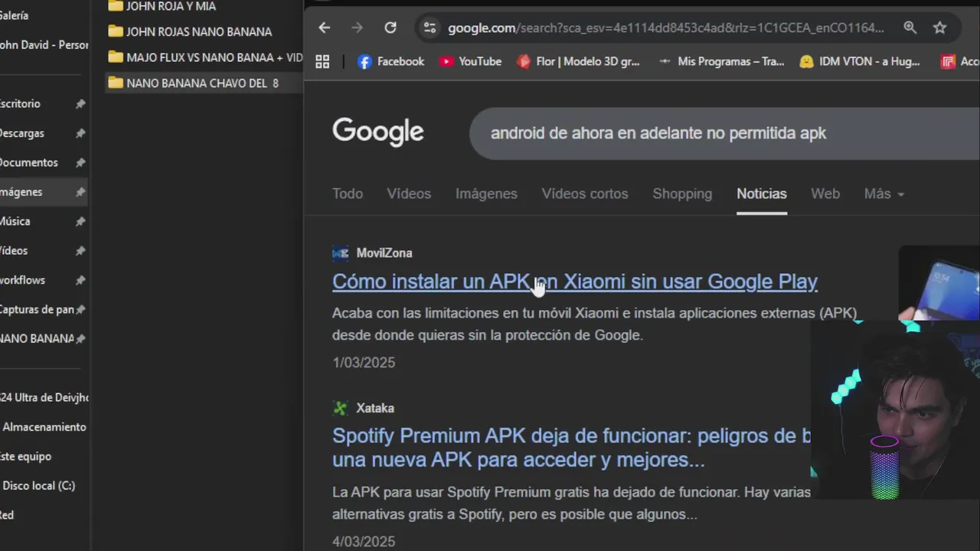Click the 1/03/2025 date text
Screen dimensions: 980x551
(364, 363)
